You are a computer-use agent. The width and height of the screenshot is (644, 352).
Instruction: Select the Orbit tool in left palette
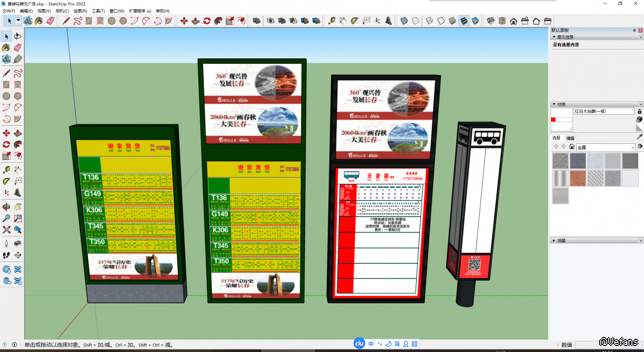click(7, 207)
